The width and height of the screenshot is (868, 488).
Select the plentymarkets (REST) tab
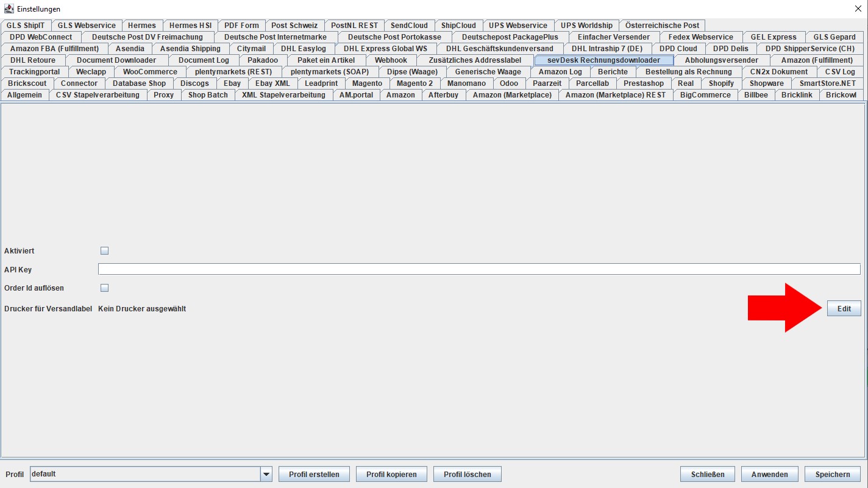click(233, 72)
